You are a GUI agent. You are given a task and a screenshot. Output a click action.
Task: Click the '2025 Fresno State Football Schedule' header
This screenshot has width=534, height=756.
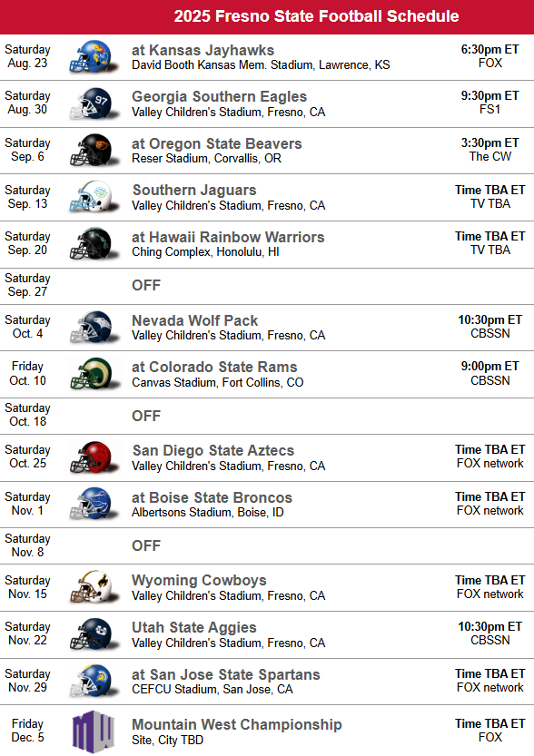[x=316, y=16]
